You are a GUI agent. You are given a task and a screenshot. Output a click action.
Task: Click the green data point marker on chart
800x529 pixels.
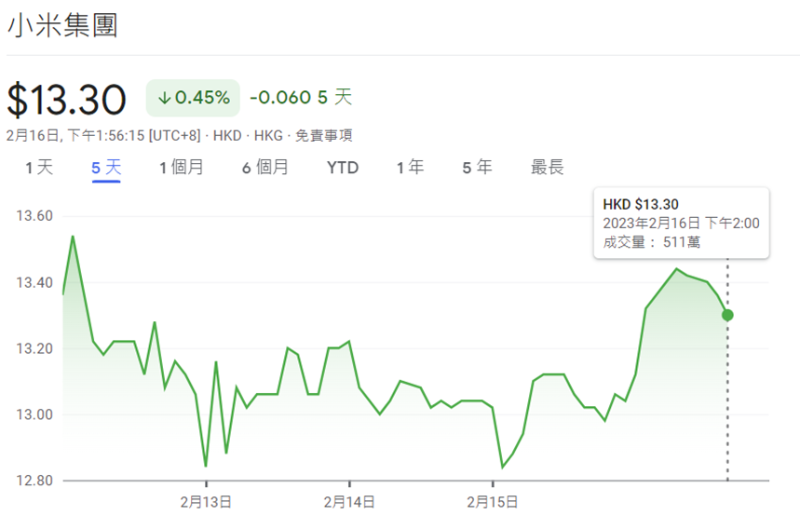tap(727, 315)
